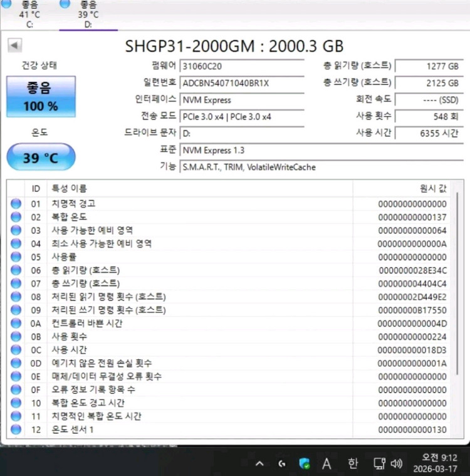
Task: Click the tray icon beside the chevron
Action: (282, 463)
